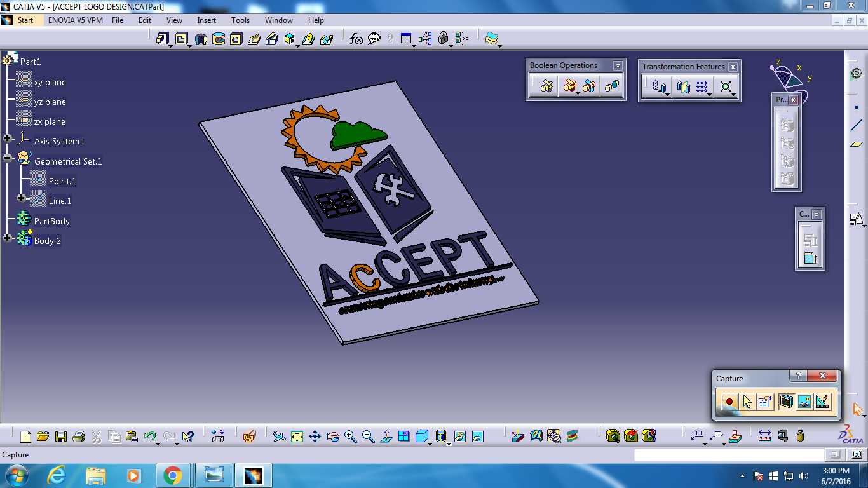This screenshot has width=868, height=488.
Task: Open the Window menu
Action: [279, 20]
